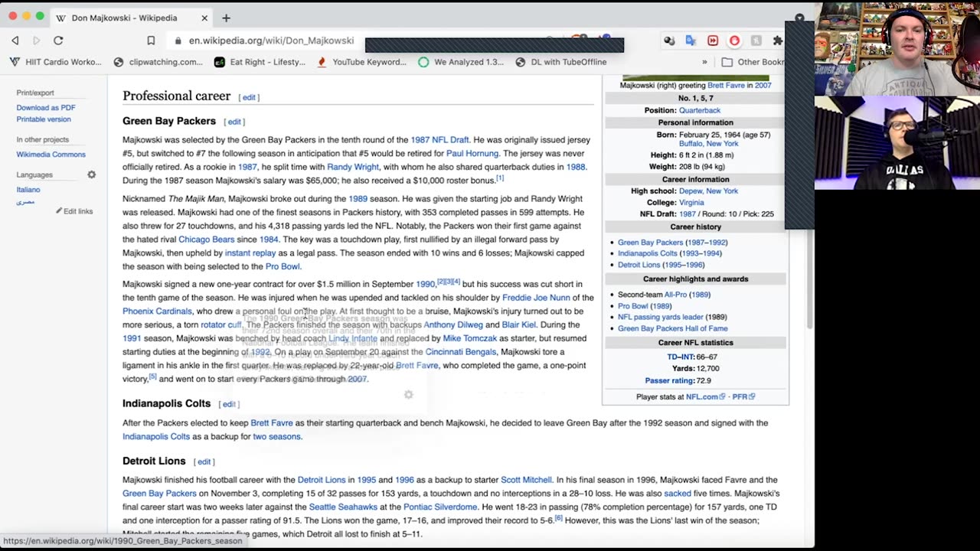Reload the Wikipedia page
The width and height of the screenshot is (980, 551).
click(58, 41)
